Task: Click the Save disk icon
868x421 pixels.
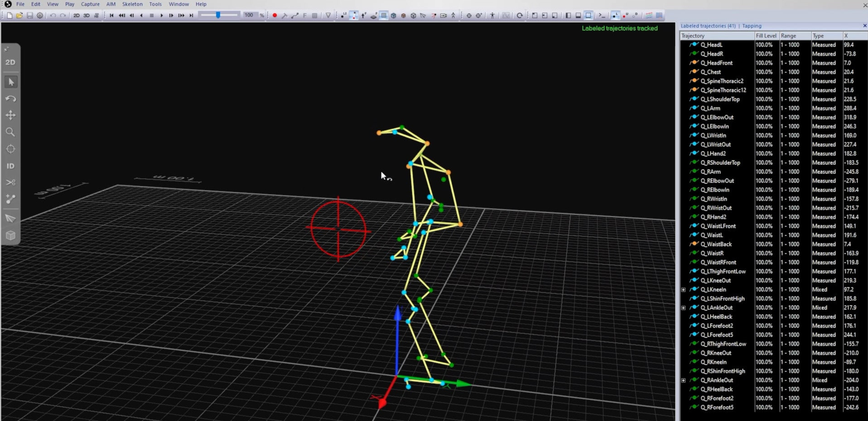Action: click(x=29, y=15)
